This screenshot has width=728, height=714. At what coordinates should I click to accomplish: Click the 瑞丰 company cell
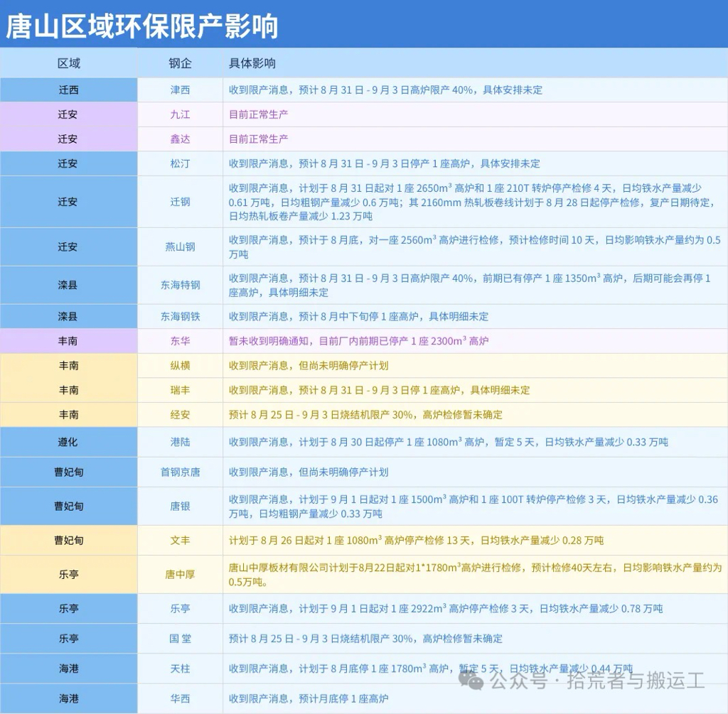pyautogui.click(x=180, y=390)
